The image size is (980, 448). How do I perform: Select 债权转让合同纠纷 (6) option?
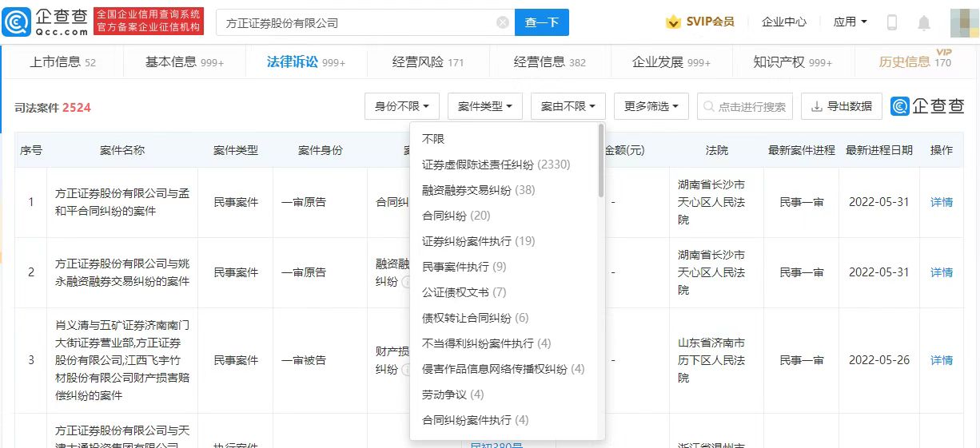[x=504, y=318]
